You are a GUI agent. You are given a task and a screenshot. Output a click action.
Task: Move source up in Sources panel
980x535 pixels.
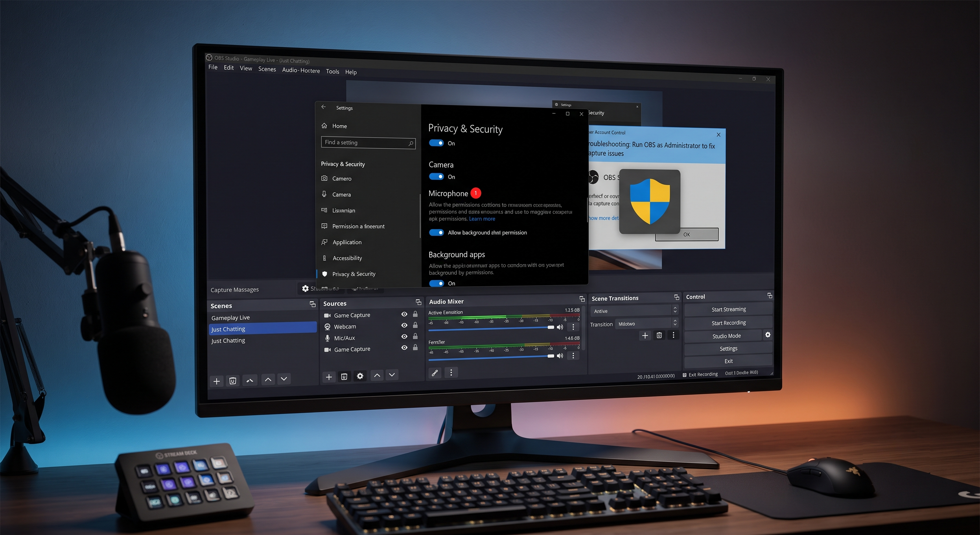(377, 375)
